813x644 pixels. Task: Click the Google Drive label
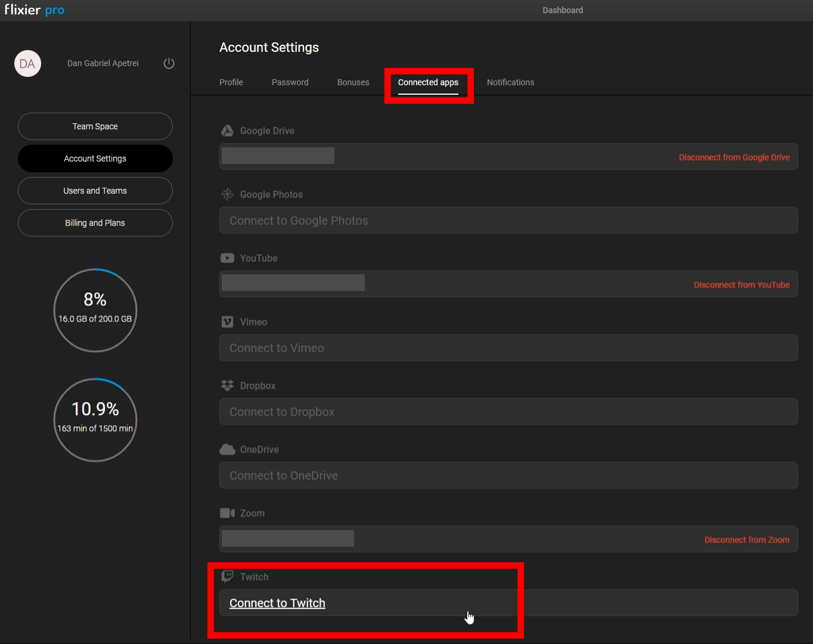tap(267, 131)
